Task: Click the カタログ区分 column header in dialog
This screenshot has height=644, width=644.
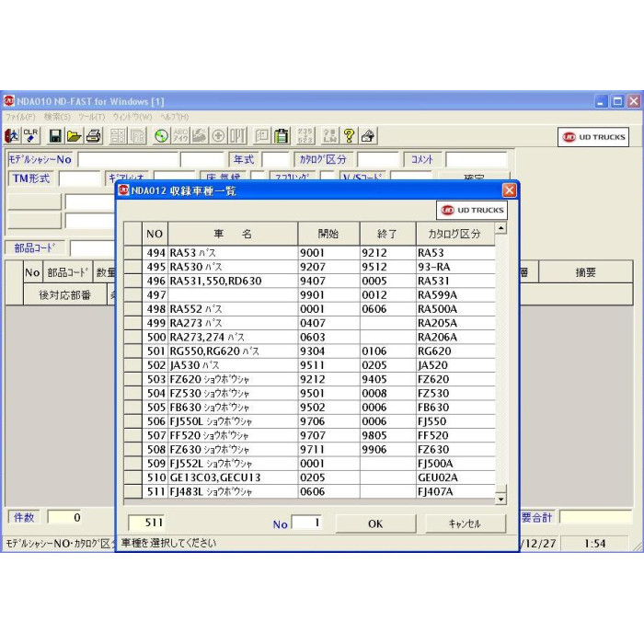Action: 455,234
